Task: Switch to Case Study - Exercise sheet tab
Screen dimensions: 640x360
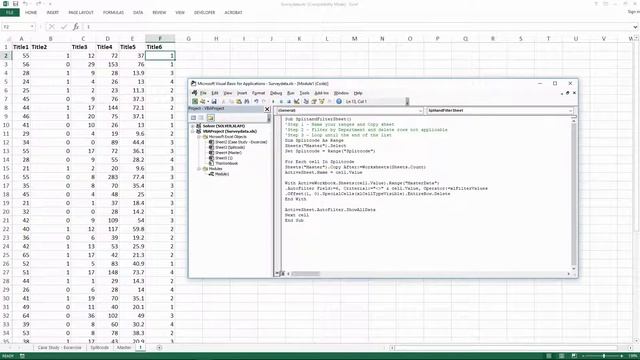Action: pyautogui.click(x=60, y=348)
